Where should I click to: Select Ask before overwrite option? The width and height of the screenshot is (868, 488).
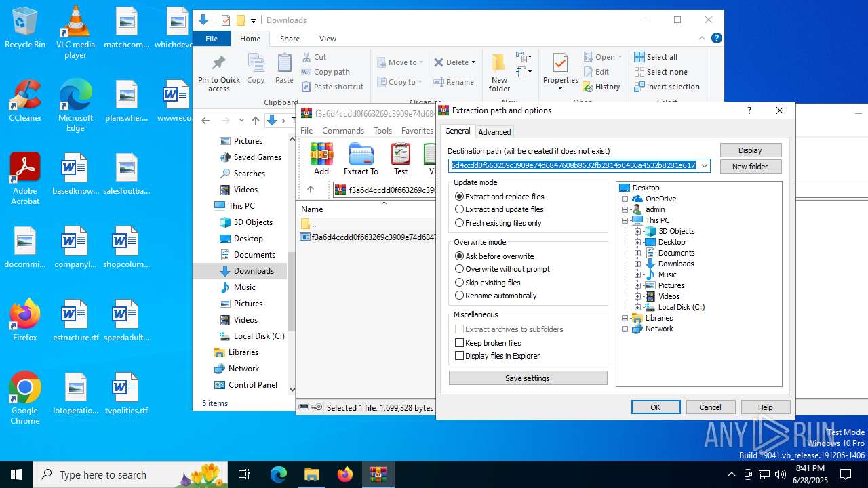click(495, 256)
